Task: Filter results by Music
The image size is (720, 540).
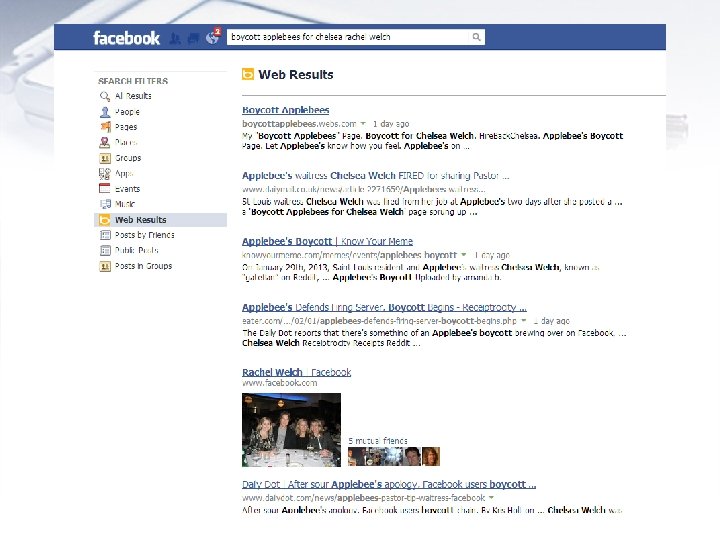Action: [x=125, y=204]
